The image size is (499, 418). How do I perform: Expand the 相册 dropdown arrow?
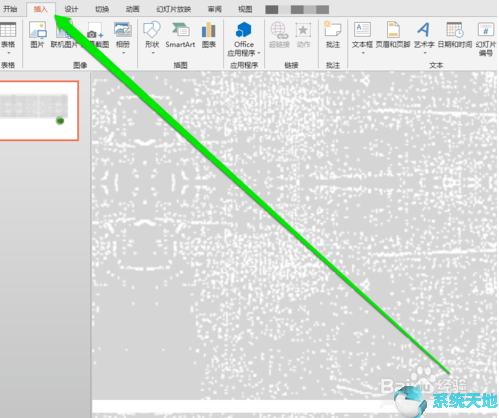(123, 53)
